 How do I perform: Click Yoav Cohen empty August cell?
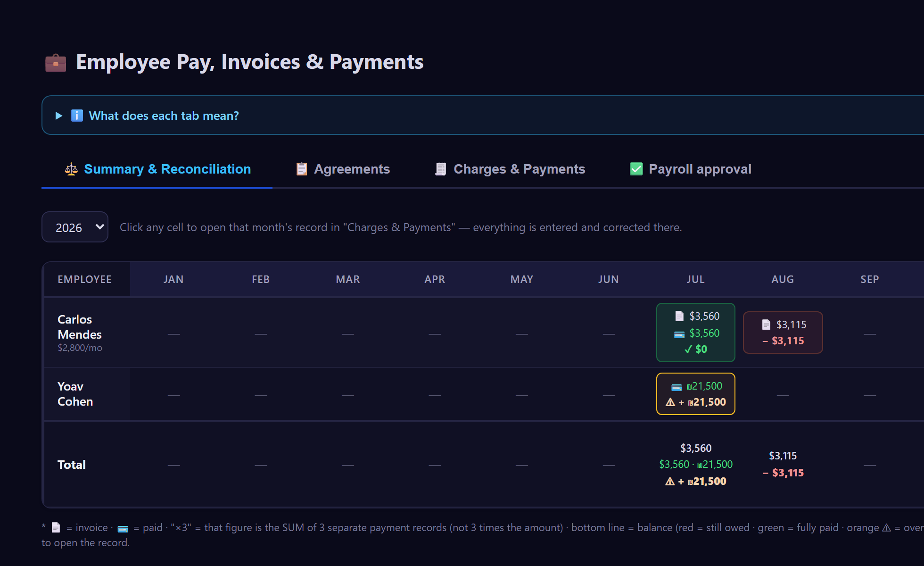click(x=783, y=395)
